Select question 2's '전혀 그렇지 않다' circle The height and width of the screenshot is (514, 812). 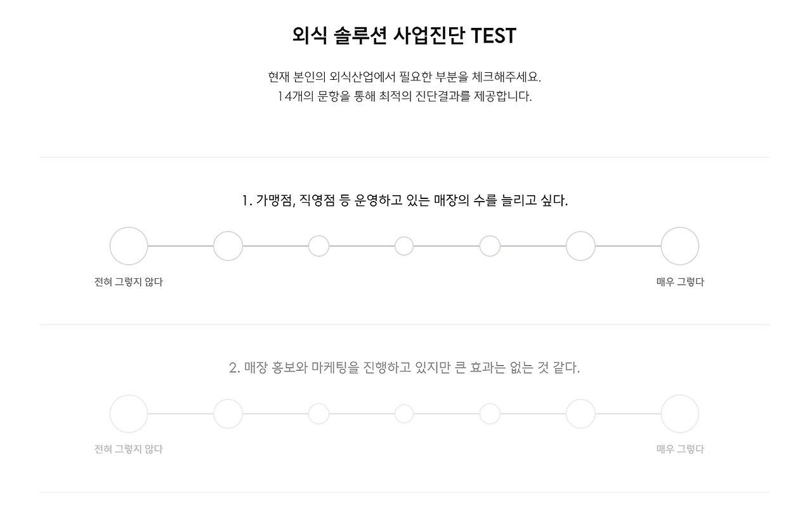129,414
